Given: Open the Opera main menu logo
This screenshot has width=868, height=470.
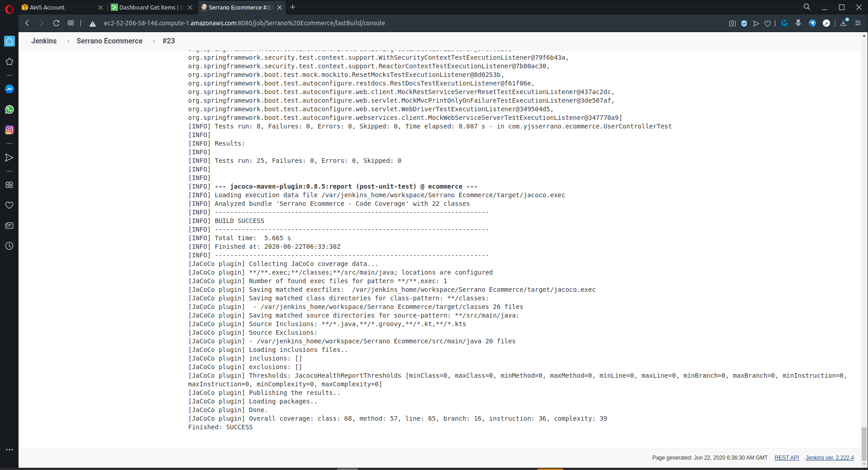Looking at the screenshot, I should [x=9, y=9].
